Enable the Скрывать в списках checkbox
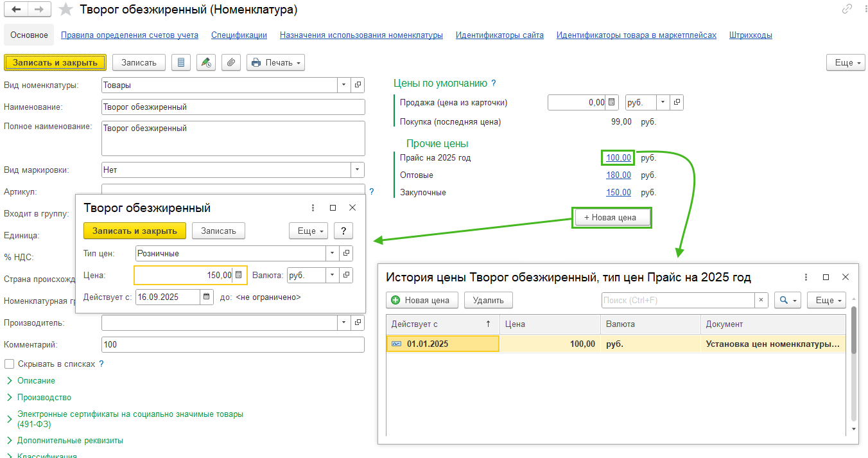Viewport: 868px width, 458px height. coord(9,364)
